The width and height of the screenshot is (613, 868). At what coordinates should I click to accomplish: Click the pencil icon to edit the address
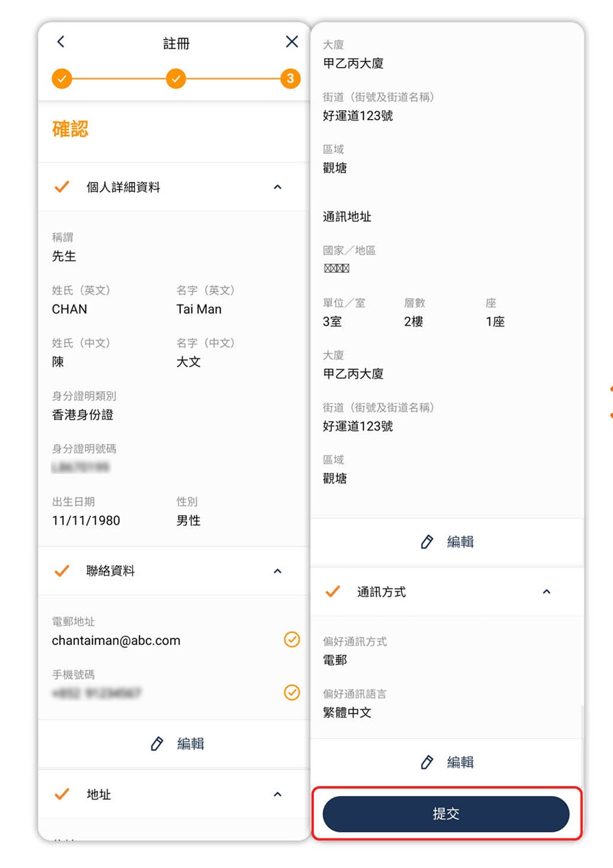[427, 542]
